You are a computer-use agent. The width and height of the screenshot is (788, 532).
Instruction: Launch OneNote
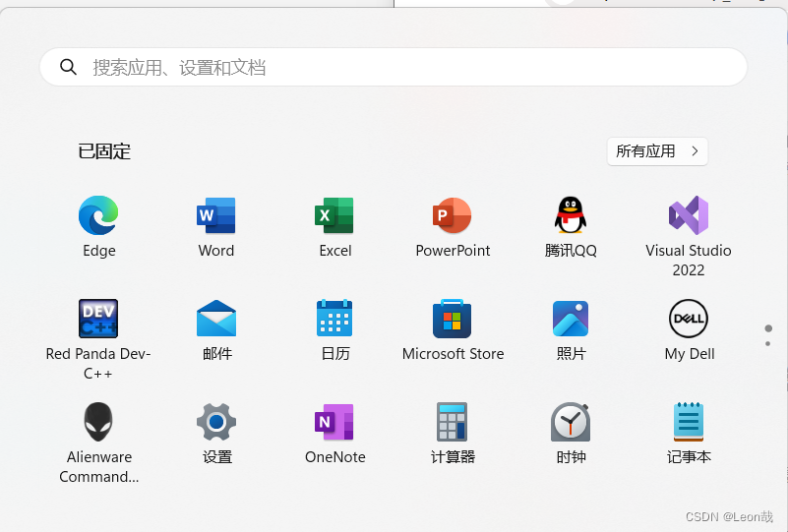[334, 422]
